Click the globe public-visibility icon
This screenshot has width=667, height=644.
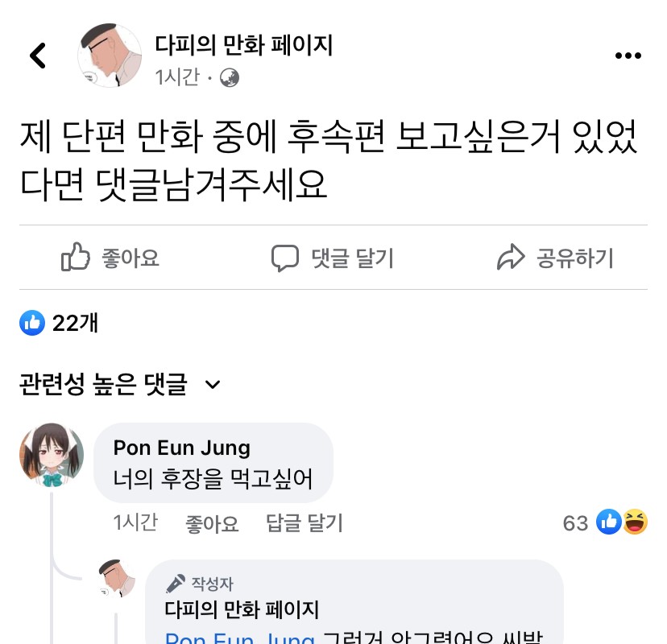point(229,77)
